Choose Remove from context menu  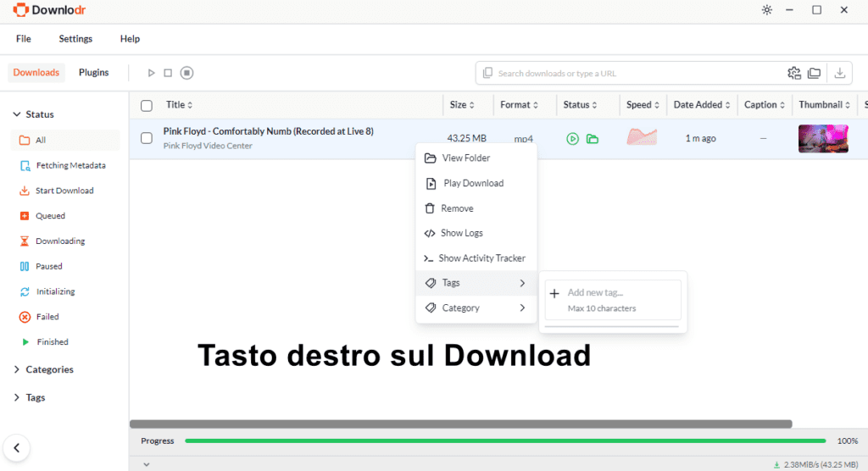(476, 208)
